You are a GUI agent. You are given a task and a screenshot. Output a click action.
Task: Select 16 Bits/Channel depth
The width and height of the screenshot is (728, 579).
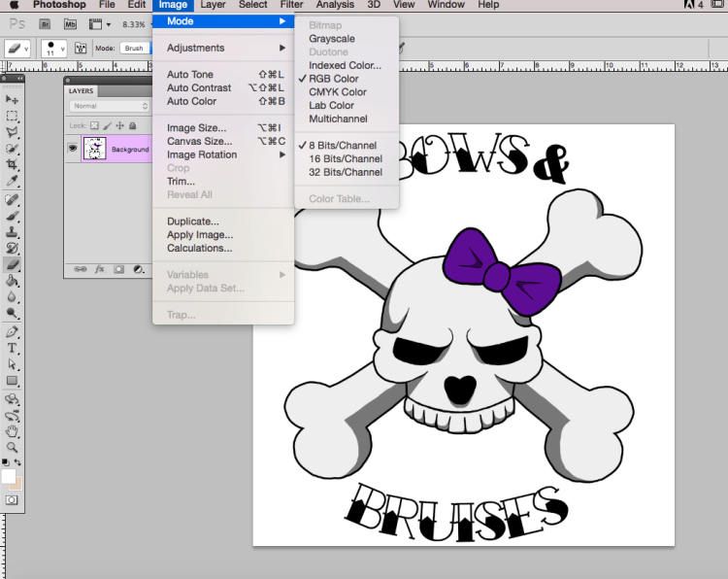347,159
